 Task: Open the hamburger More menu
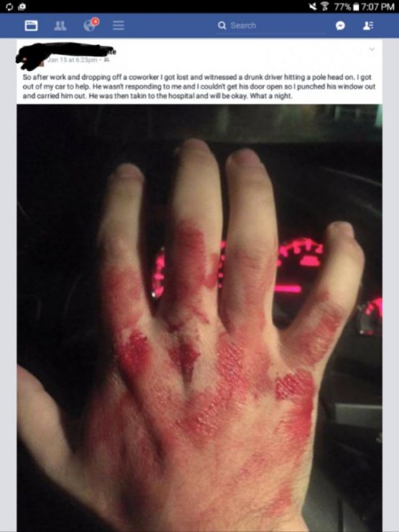tap(118, 26)
